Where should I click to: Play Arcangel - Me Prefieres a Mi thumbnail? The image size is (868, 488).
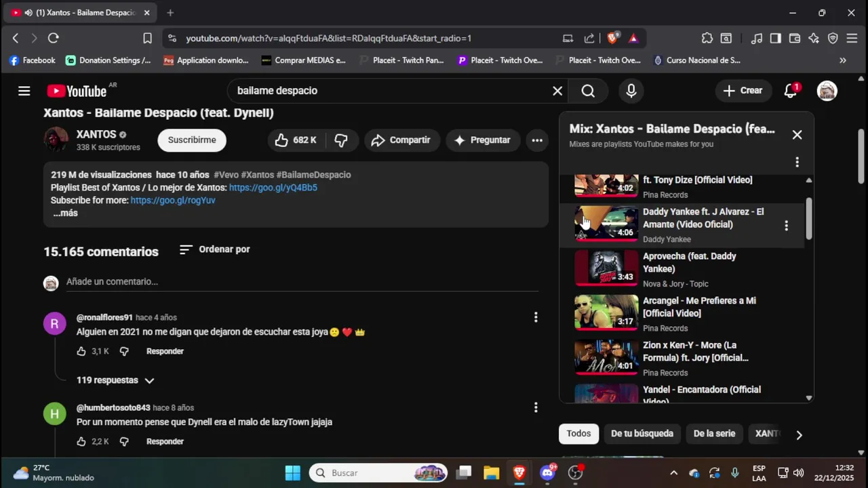(606, 312)
